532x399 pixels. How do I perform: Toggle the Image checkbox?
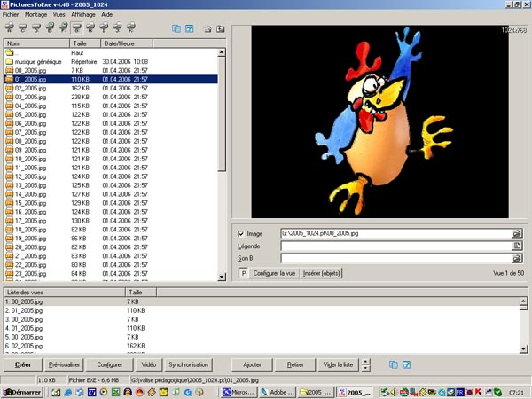click(241, 233)
